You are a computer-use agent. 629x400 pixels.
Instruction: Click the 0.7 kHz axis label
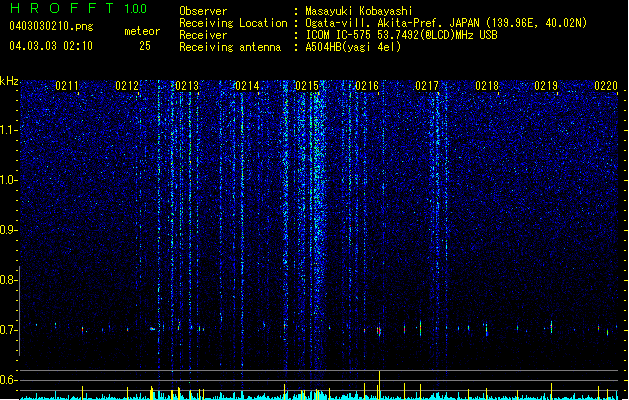(x=9, y=330)
